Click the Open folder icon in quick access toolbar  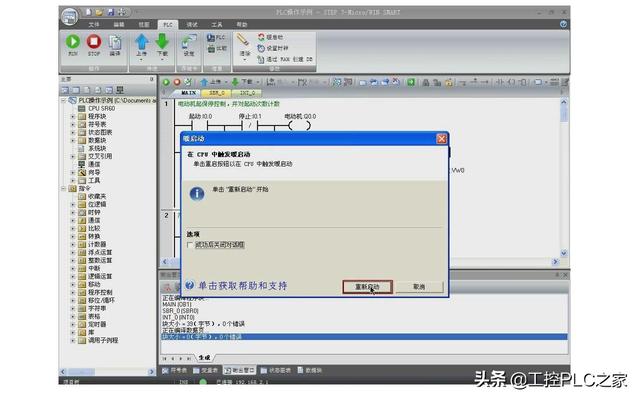point(99,12)
